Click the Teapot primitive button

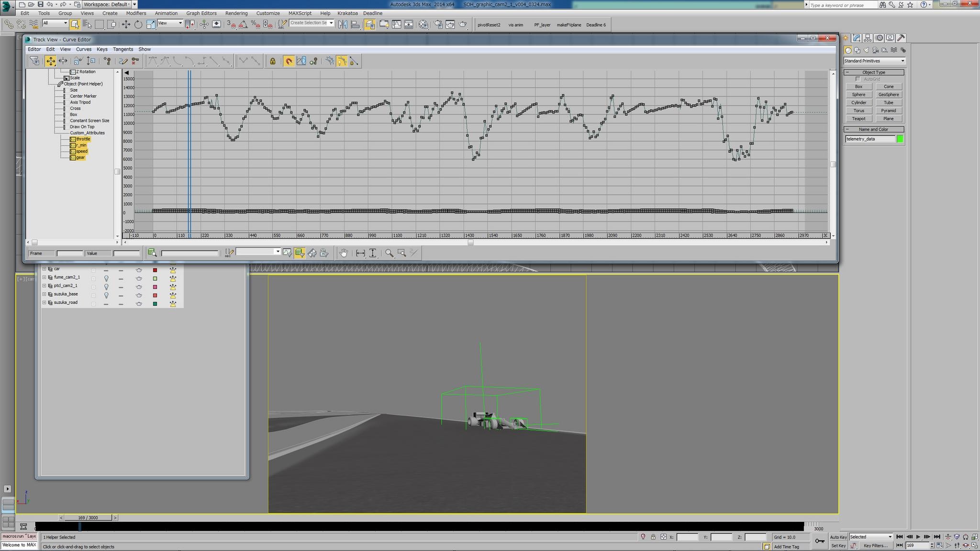pyautogui.click(x=858, y=119)
